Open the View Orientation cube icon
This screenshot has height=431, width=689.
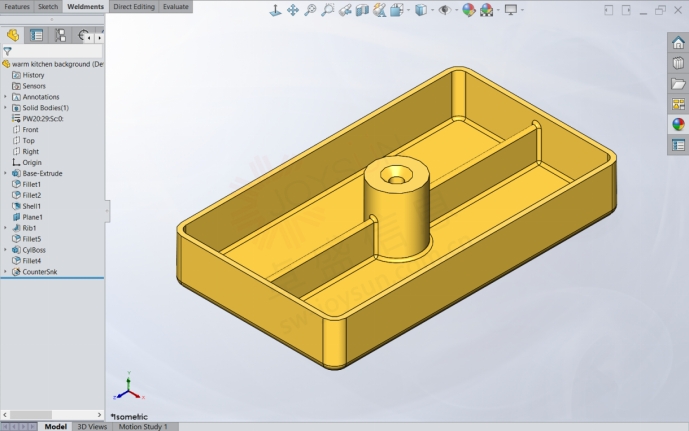click(x=397, y=10)
